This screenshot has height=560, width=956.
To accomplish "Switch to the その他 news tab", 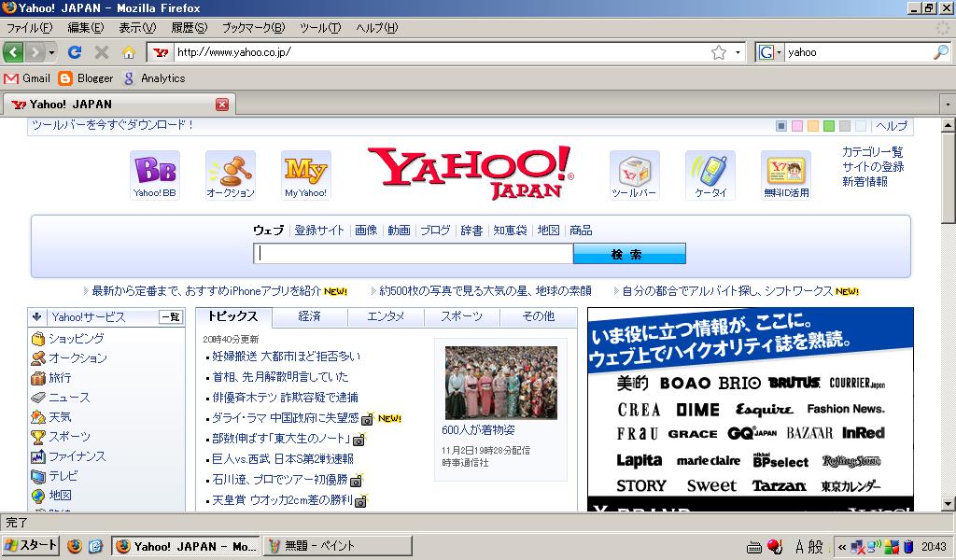I will [x=538, y=316].
